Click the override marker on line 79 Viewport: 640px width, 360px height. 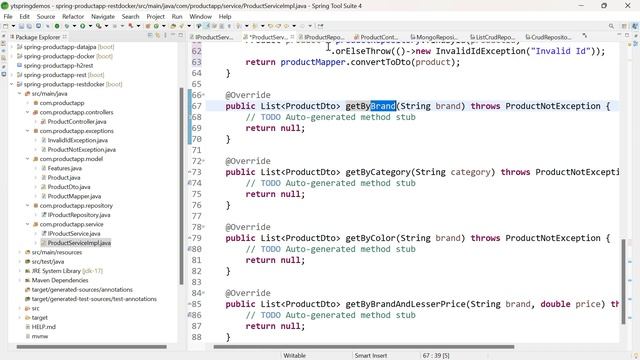pyautogui.click(x=190, y=238)
